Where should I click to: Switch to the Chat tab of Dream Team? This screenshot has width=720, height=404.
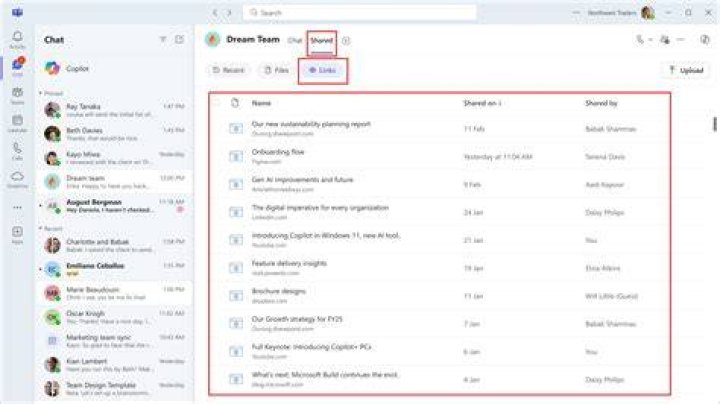tap(295, 40)
